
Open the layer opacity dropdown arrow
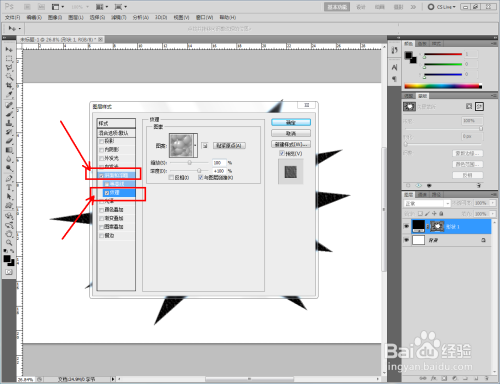(x=492, y=203)
